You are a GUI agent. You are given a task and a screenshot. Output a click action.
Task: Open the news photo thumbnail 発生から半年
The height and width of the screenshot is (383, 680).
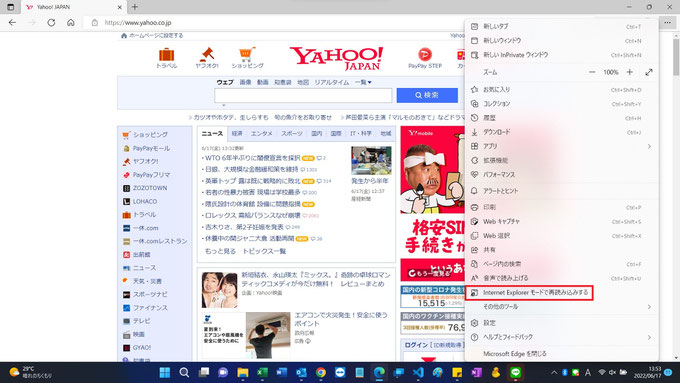click(371, 160)
